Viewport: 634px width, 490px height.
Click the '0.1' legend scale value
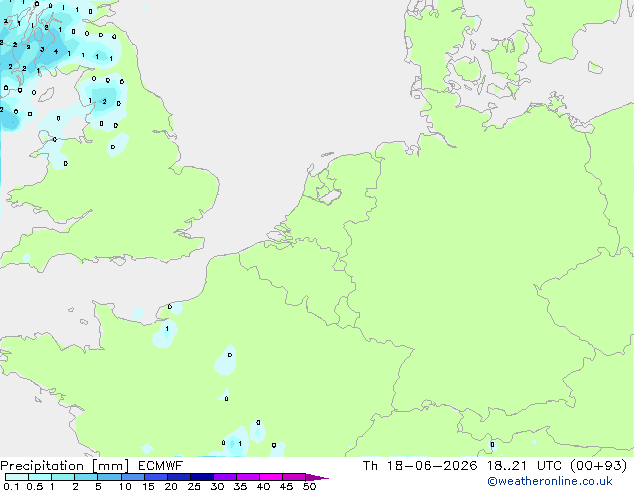pyautogui.click(x=11, y=486)
